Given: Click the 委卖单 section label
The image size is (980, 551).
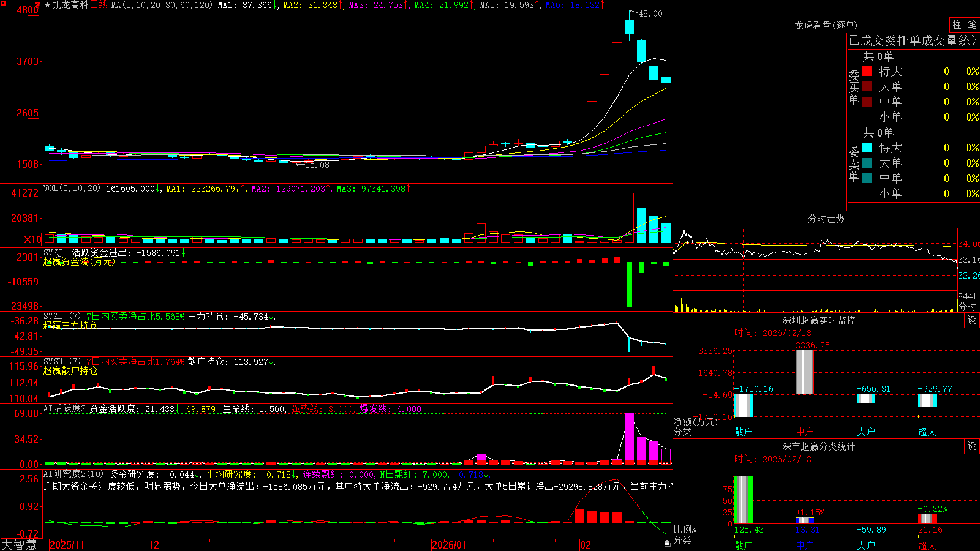Looking at the screenshot, I should click(x=854, y=163).
